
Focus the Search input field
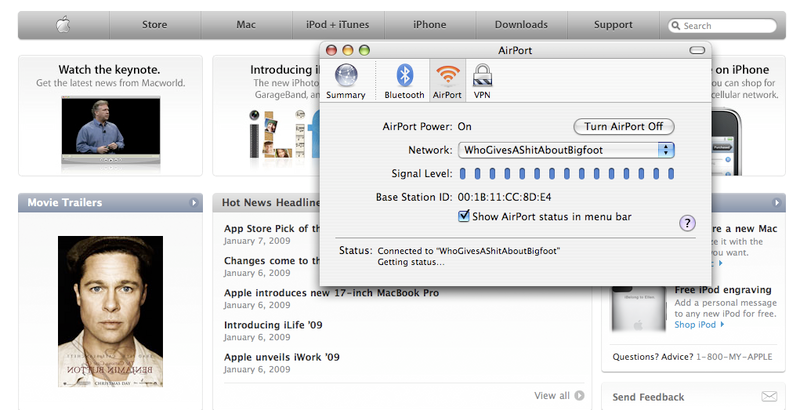(x=722, y=25)
